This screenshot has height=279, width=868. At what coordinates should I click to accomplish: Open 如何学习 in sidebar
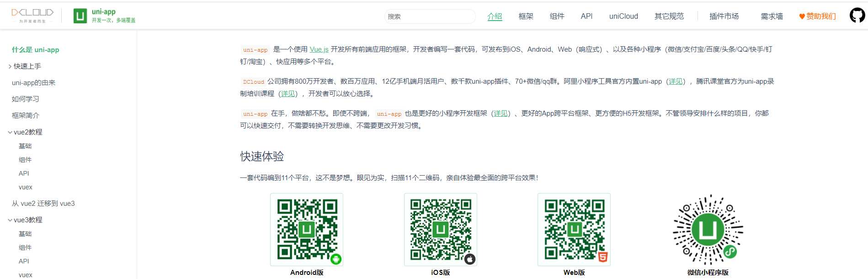point(26,99)
